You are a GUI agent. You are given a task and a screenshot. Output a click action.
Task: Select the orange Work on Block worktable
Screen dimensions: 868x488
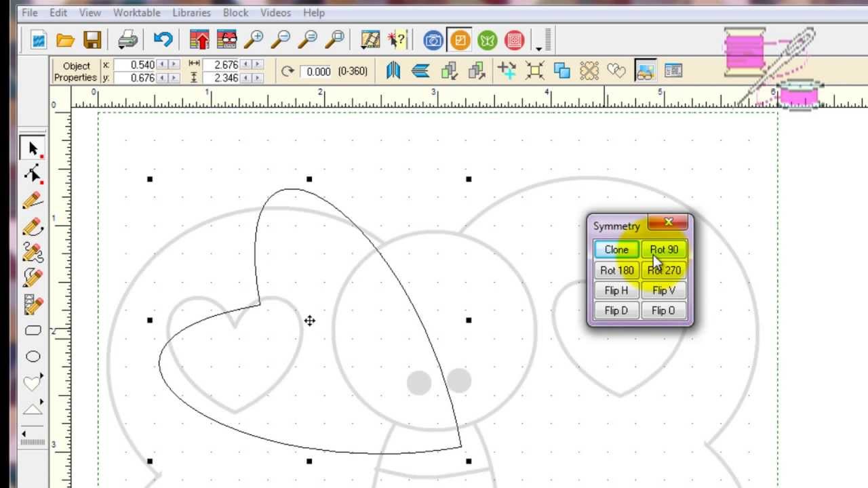click(460, 41)
